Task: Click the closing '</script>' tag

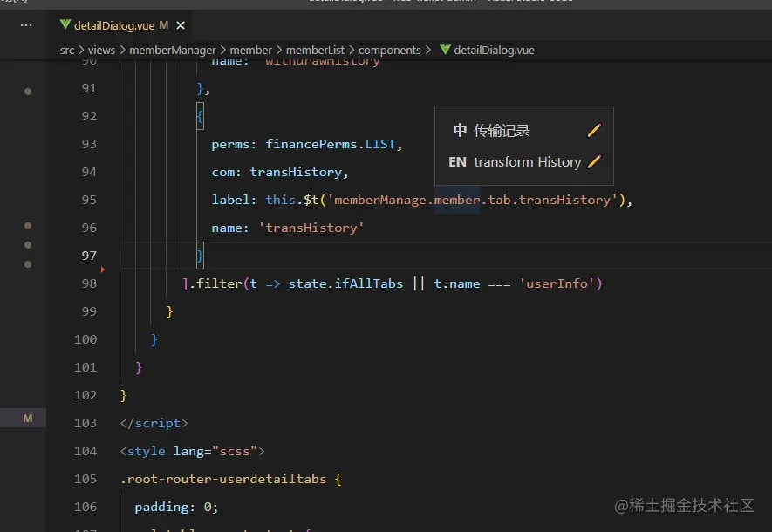Action: click(x=154, y=423)
